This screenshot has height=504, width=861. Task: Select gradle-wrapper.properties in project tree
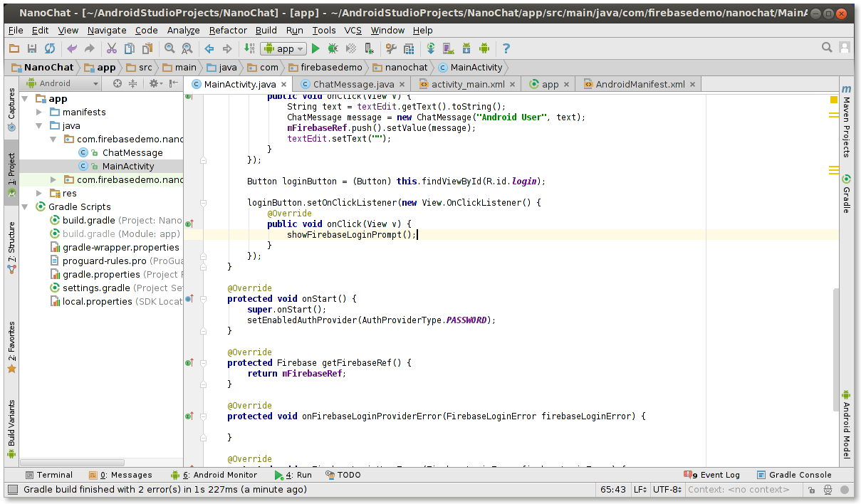[x=120, y=247]
